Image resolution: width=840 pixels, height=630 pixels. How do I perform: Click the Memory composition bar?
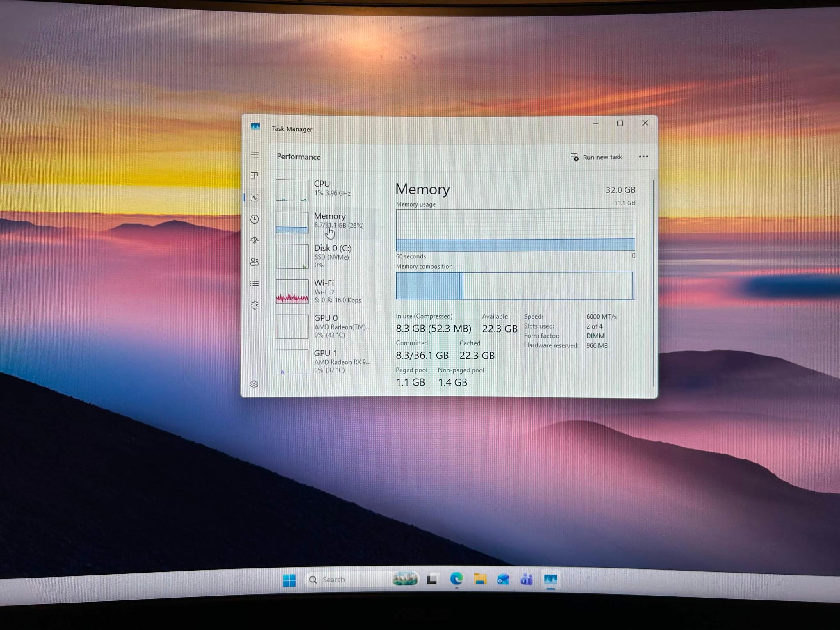point(516,285)
